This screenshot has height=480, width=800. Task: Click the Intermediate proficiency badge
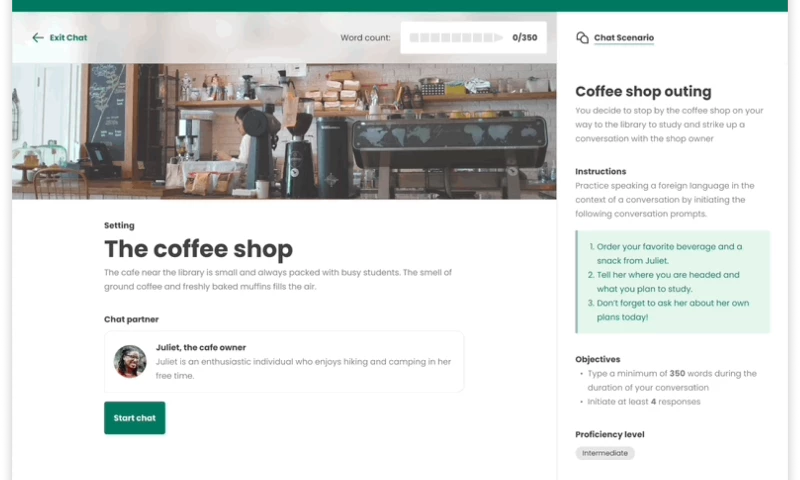pyautogui.click(x=605, y=453)
